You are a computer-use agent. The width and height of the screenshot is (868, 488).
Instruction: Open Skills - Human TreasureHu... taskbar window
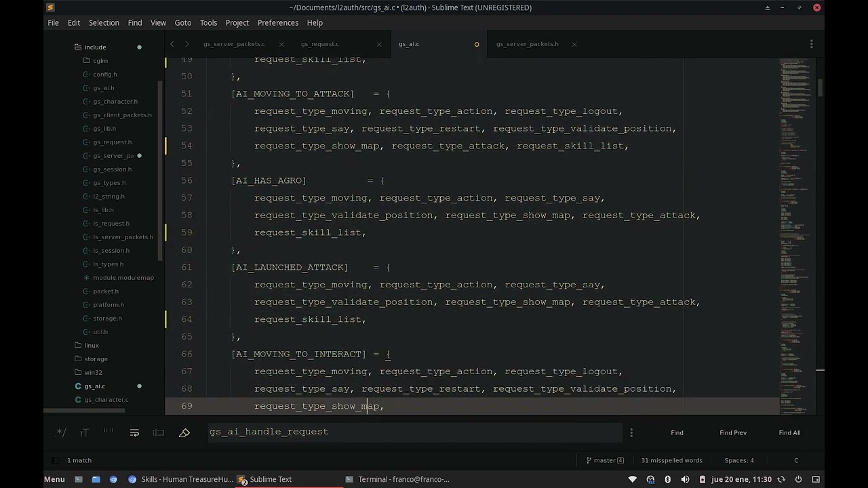[x=180, y=479]
